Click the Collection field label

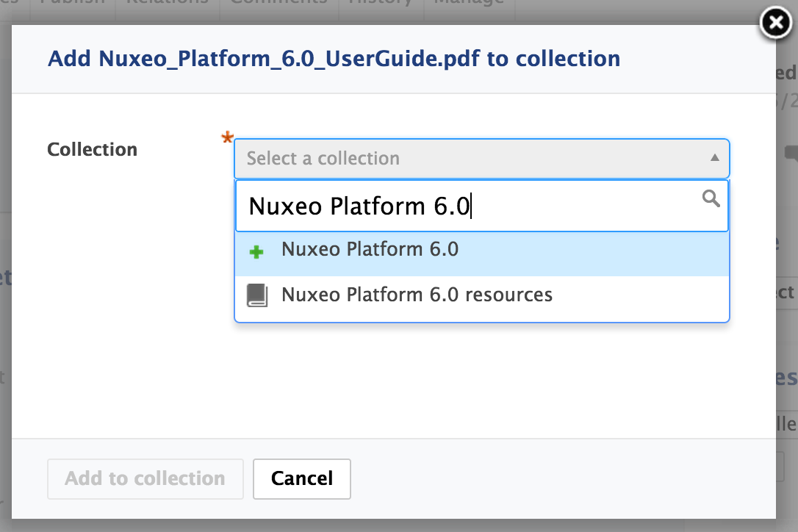[92, 150]
